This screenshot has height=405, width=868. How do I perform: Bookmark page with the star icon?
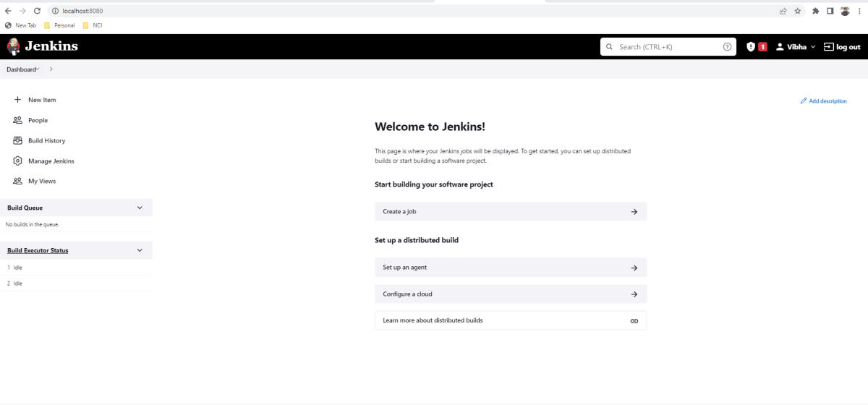[798, 11]
